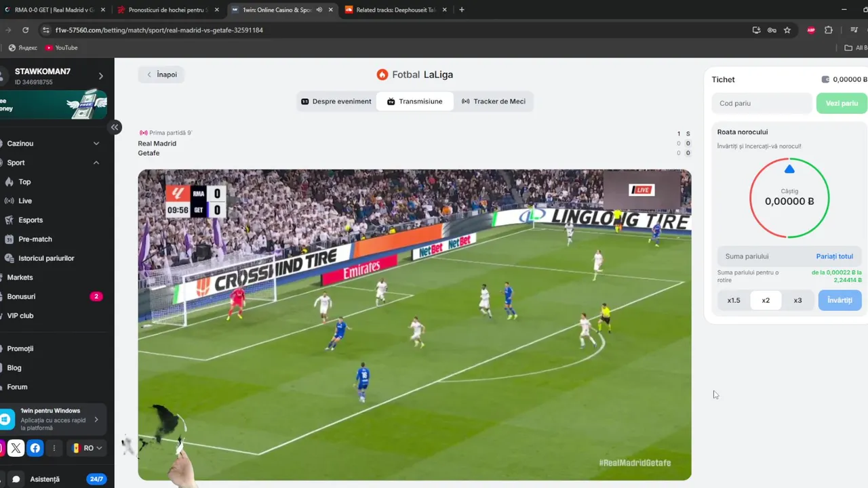The image size is (868, 488).
Task: Open more social links three-dot menu
Action: click(54, 448)
